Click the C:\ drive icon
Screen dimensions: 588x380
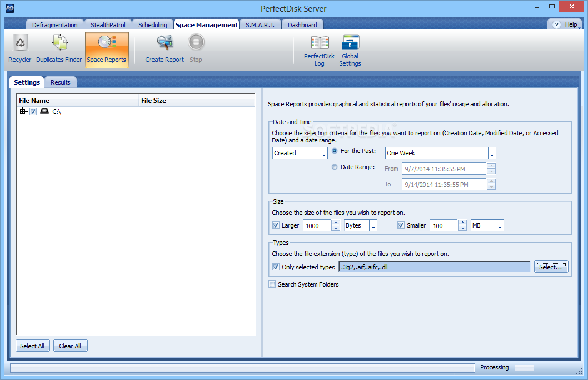click(44, 111)
